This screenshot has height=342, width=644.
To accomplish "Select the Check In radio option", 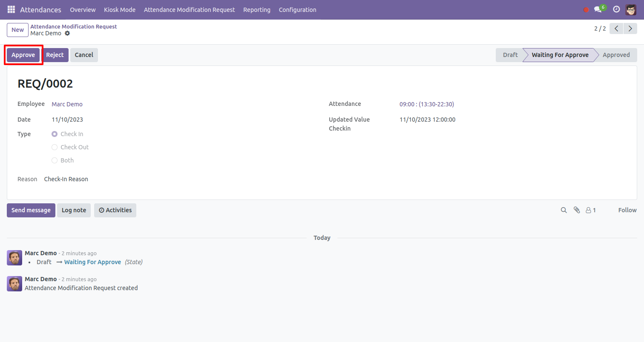I will click(55, 134).
